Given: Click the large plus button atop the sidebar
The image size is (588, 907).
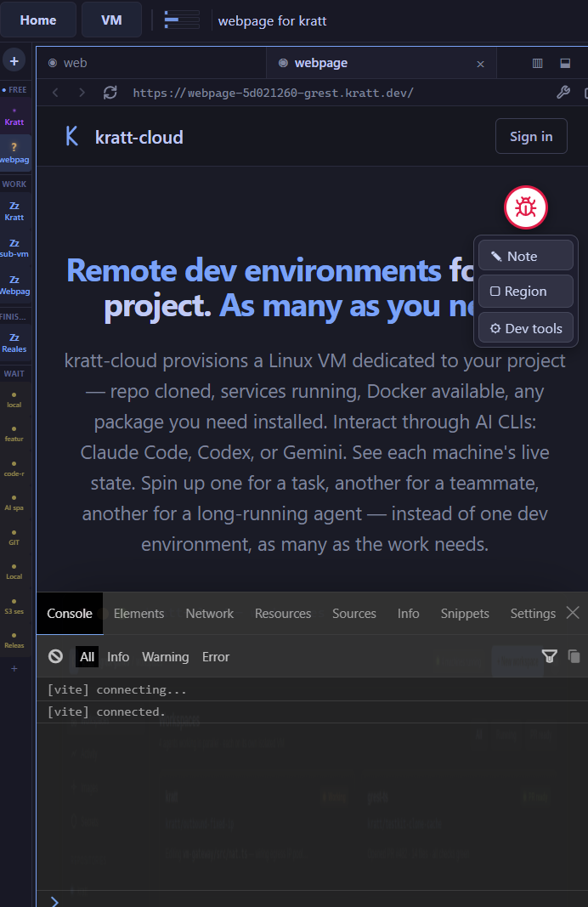Looking at the screenshot, I should click(14, 60).
